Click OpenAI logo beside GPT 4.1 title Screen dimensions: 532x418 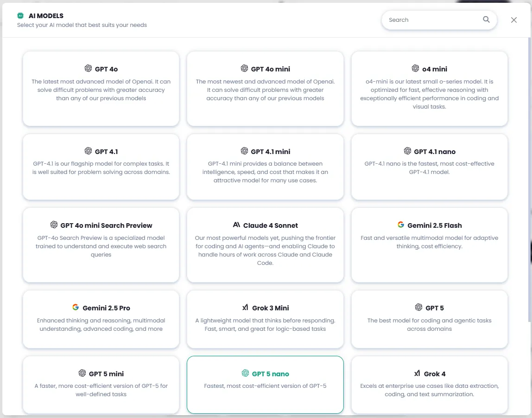pyautogui.click(x=88, y=151)
